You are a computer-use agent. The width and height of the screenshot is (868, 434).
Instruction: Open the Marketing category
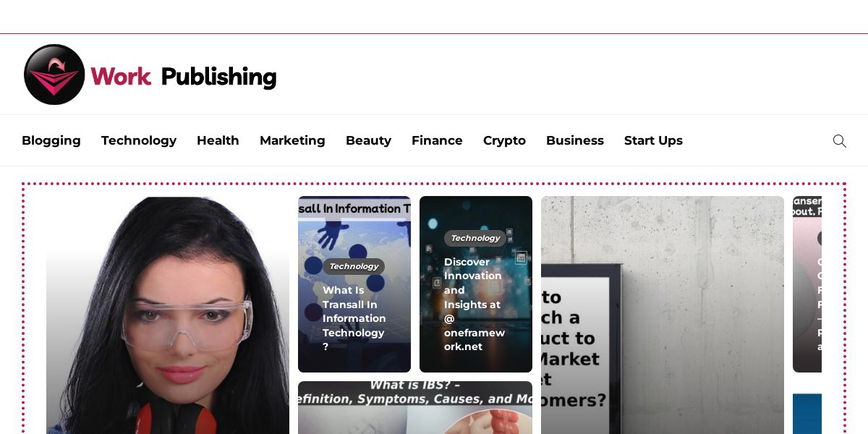tap(292, 140)
